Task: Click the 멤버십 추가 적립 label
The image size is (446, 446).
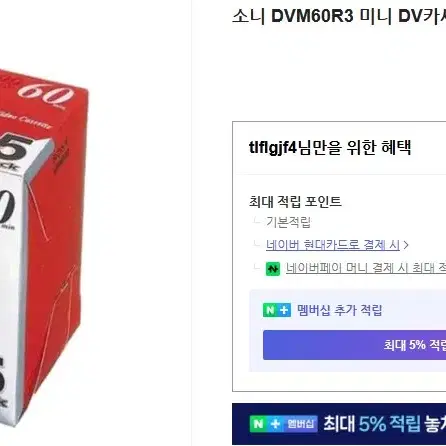Action: pyautogui.click(x=339, y=310)
